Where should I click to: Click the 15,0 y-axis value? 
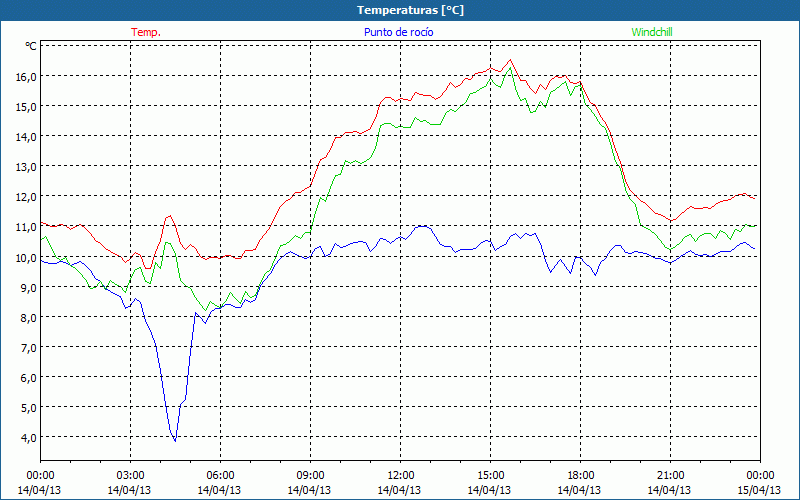26,106
